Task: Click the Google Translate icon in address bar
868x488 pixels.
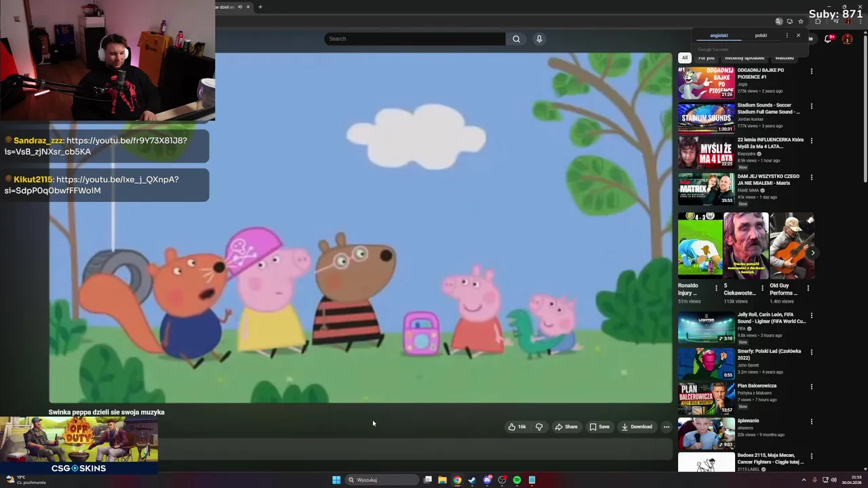Action: pyautogui.click(x=778, y=21)
